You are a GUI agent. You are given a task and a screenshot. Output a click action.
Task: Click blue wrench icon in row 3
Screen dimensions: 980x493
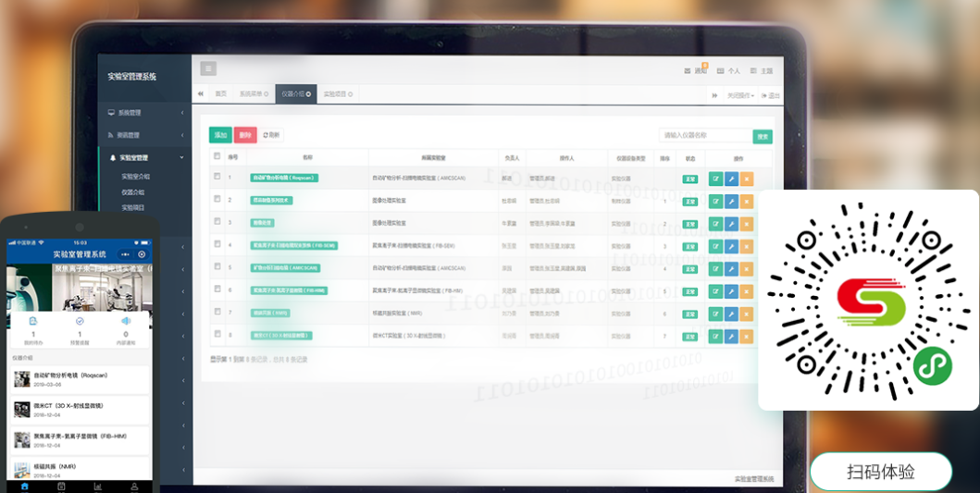[x=731, y=224]
